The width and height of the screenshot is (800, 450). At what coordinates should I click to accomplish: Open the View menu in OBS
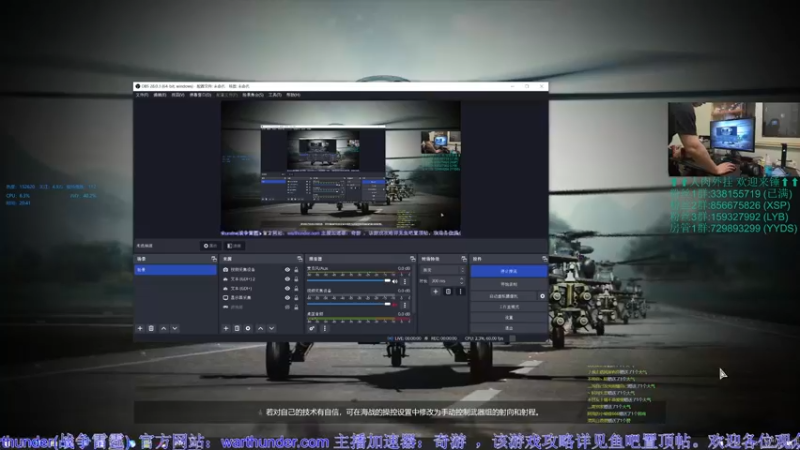(x=178, y=95)
